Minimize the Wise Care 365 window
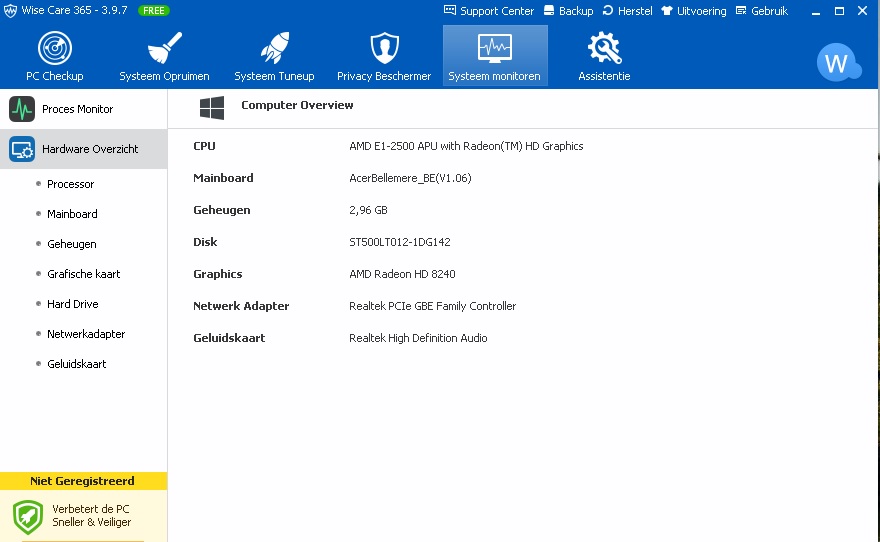Screen dimensions: 880x542 816,11
